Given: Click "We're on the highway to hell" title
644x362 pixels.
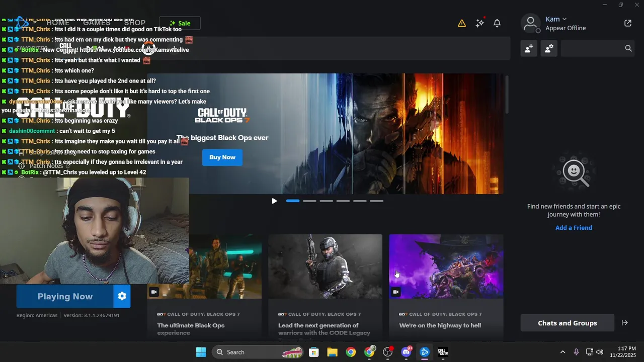Looking at the screenshot, I should tap(440, 325).
